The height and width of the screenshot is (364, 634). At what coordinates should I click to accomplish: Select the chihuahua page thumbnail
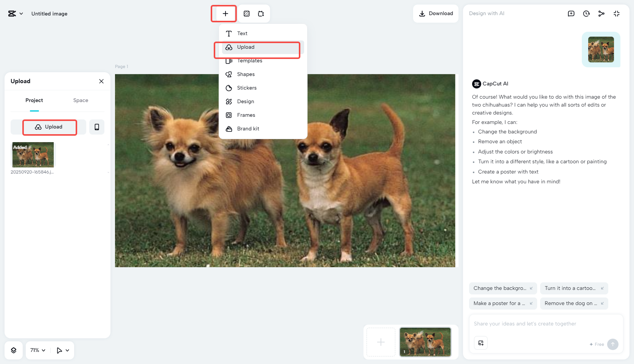(x=425, y=342)
